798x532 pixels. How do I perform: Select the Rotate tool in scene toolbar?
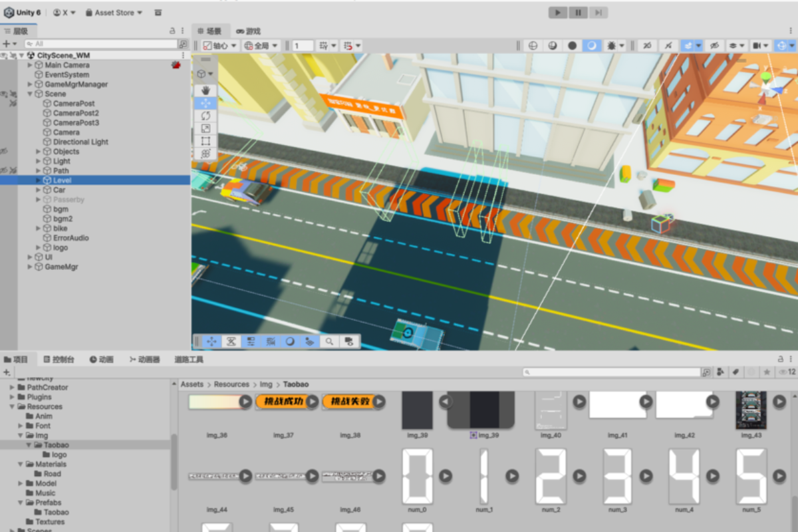(205, 116)
